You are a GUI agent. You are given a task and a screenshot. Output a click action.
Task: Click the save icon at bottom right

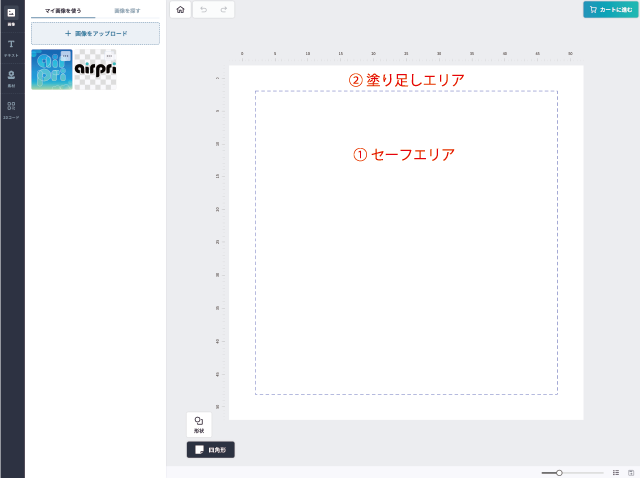[x=631, y=473]
